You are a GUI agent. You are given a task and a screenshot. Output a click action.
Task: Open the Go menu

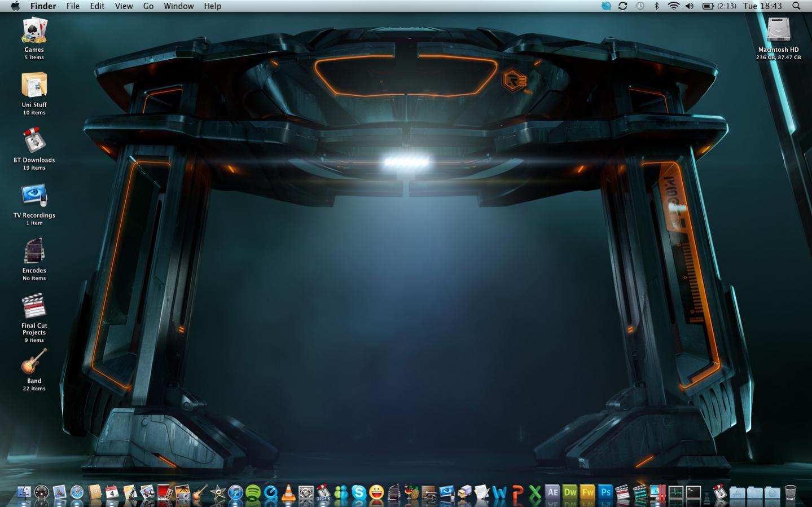(148, 6)
